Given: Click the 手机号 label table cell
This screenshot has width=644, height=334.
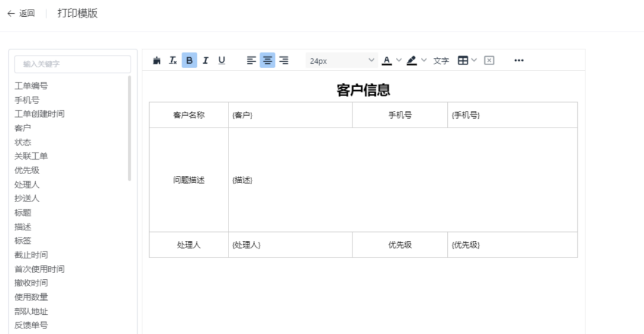Looking at the screenshot, I should coord(400,115).
